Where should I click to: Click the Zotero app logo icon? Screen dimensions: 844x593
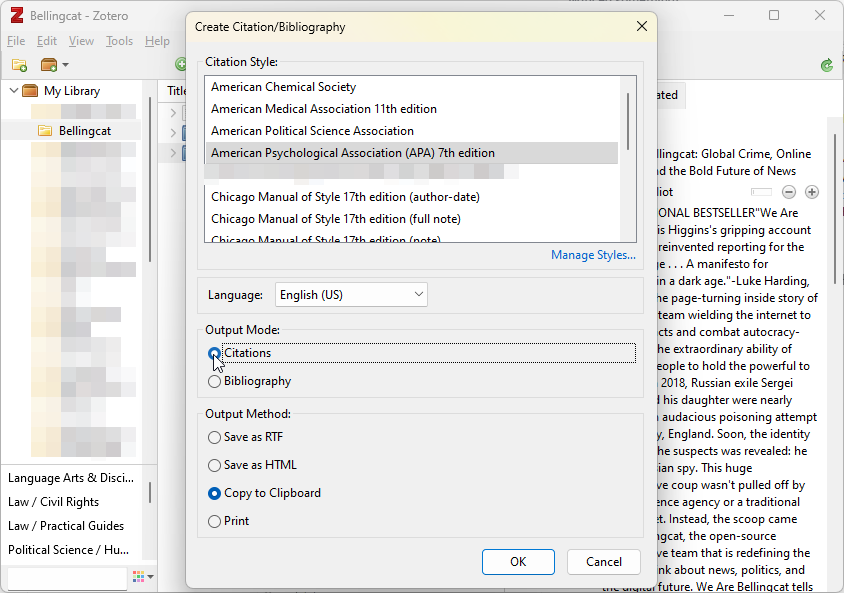click(17, 16)
